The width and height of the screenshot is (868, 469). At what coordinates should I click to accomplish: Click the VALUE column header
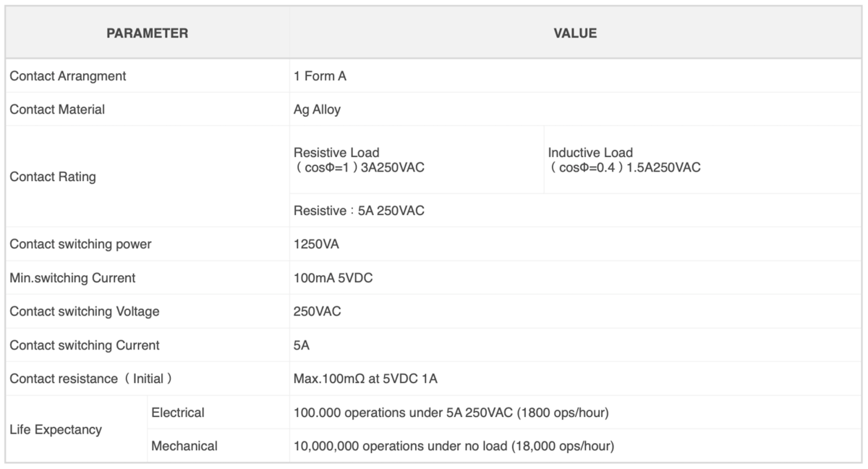(575, 33)
